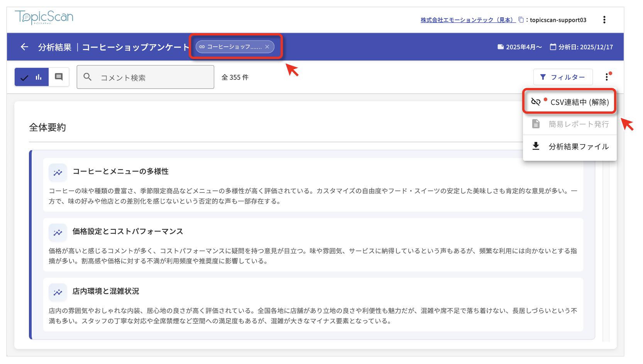Click the magnifier search icon

pos(88,77)
